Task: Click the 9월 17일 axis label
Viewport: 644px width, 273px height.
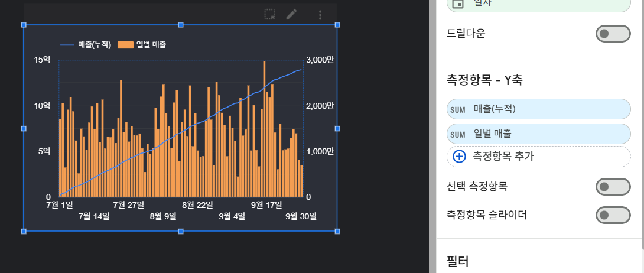Action: pyautogui.click(x=266, y=205)
